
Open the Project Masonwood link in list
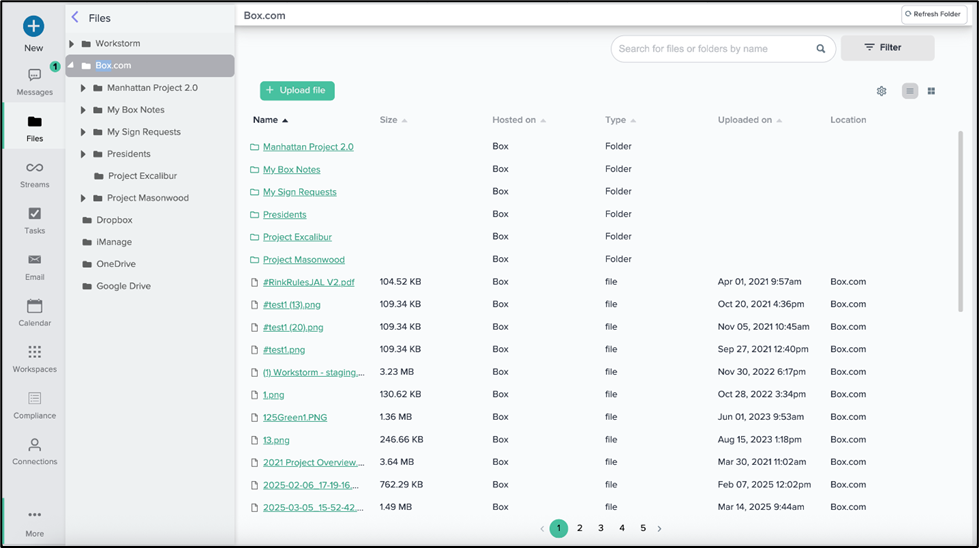pos(303,259)
